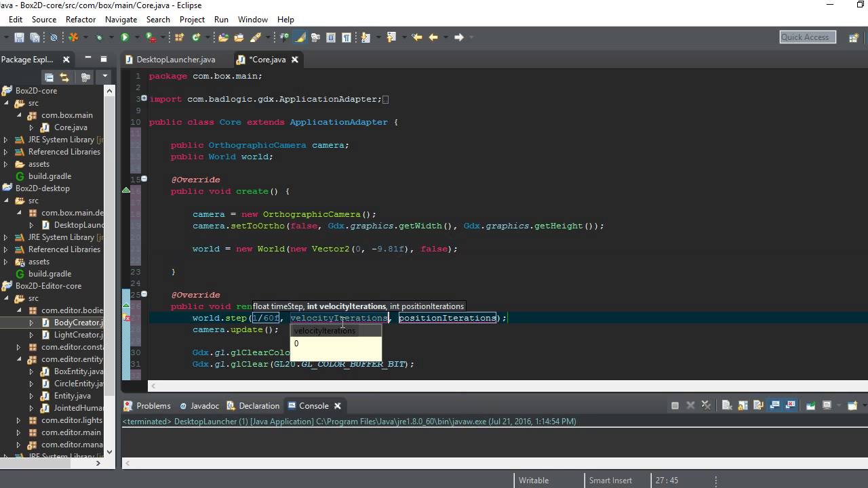This screenshot has width=868, height=488.
Task: Select Box2D-desktop build.gradle file
Action: pos(50,274)
